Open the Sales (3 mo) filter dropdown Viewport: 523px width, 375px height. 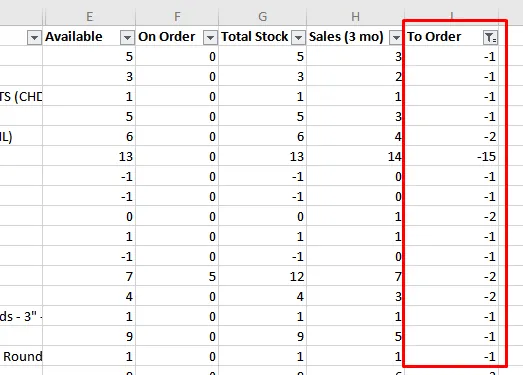396,37
